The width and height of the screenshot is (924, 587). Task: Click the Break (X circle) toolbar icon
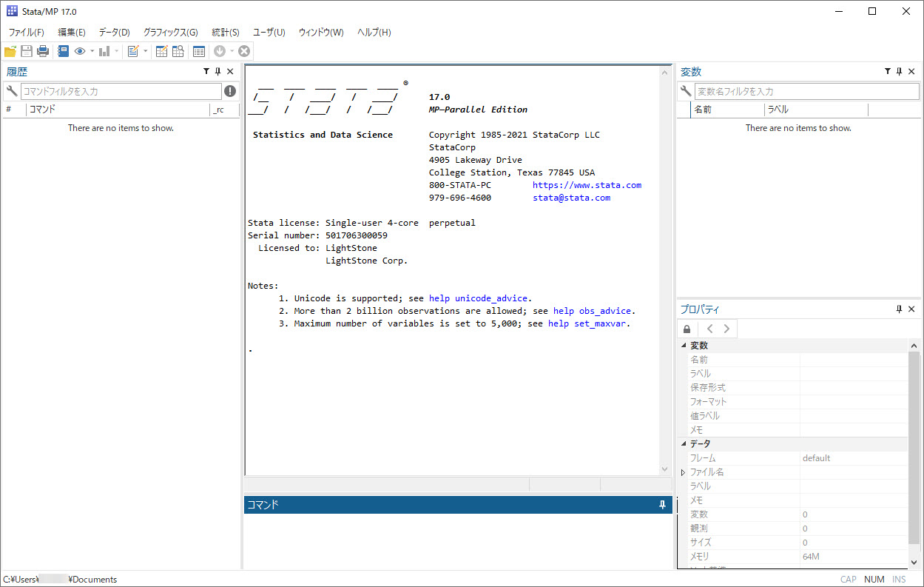pyautogui.click(x=244, y=51)
